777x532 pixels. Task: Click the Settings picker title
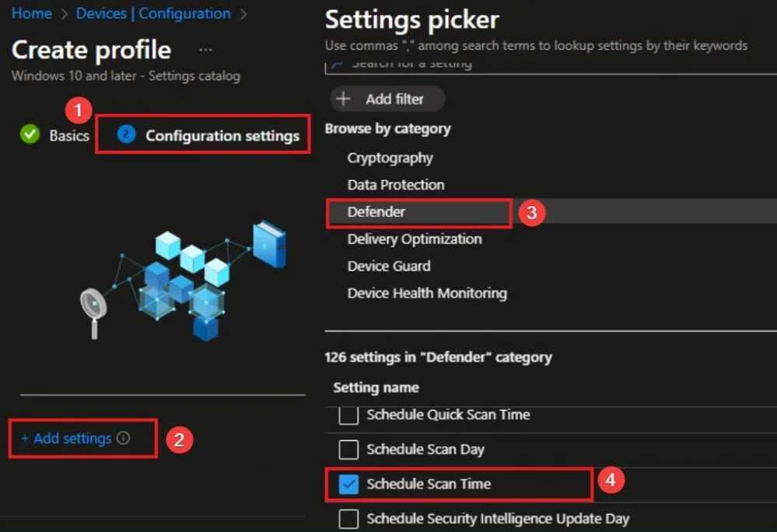pos(411,19)
